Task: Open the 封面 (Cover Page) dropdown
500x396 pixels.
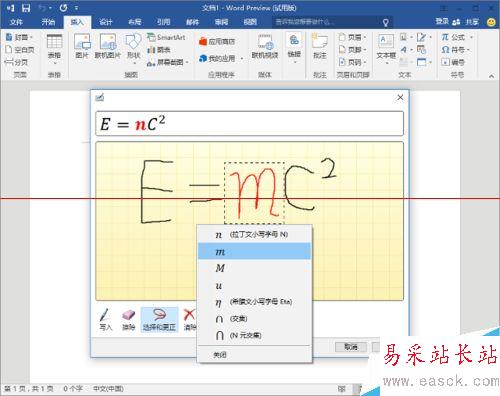Action: (x=20, y=37)
